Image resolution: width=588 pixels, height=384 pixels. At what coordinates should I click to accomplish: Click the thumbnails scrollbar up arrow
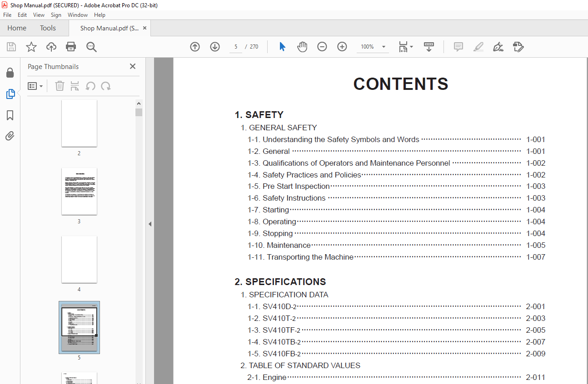point(139,103)
